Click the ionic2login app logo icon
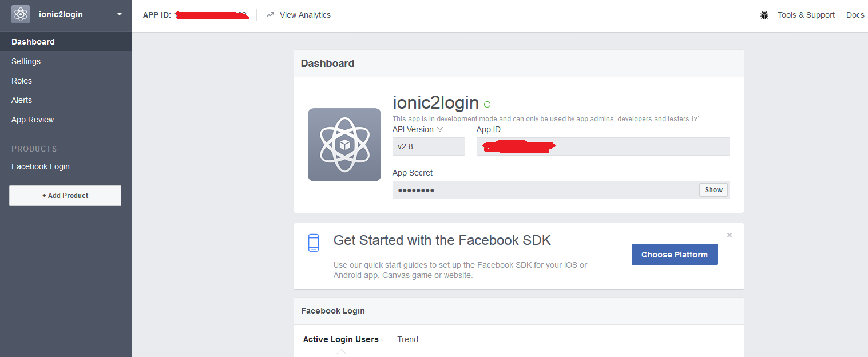Viewport: 868px width, 357px height. tap(20, 14)
